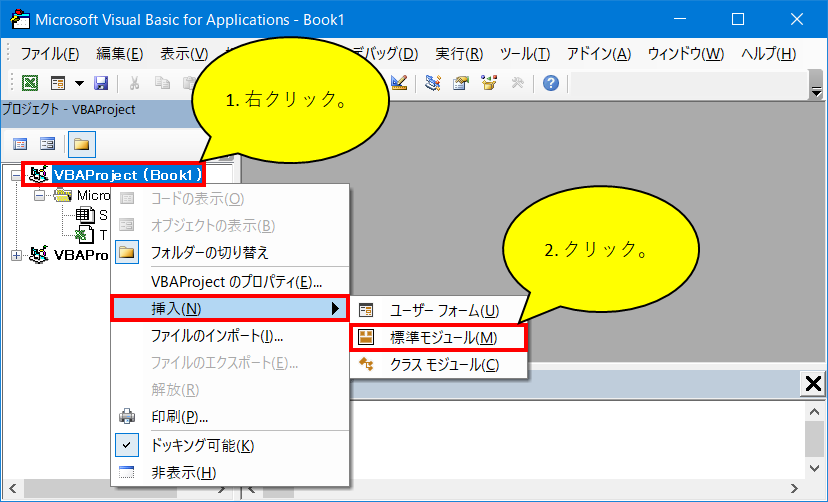Close the lower pane with X button
Viewport: 828px width, 502px height.
(x=813, y=384)
